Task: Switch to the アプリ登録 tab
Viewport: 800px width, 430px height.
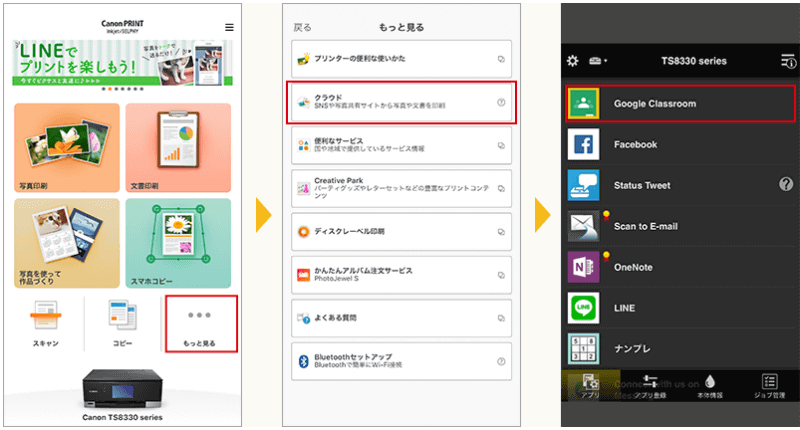Action: pyautogui.click(x=650, y=386)
